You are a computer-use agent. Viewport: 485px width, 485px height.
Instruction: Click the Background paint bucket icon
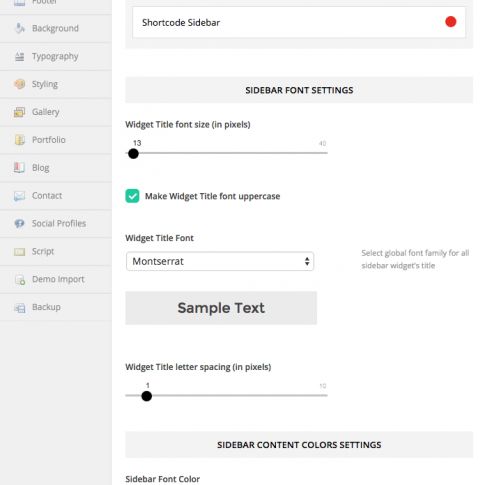[x=19, y=28]
